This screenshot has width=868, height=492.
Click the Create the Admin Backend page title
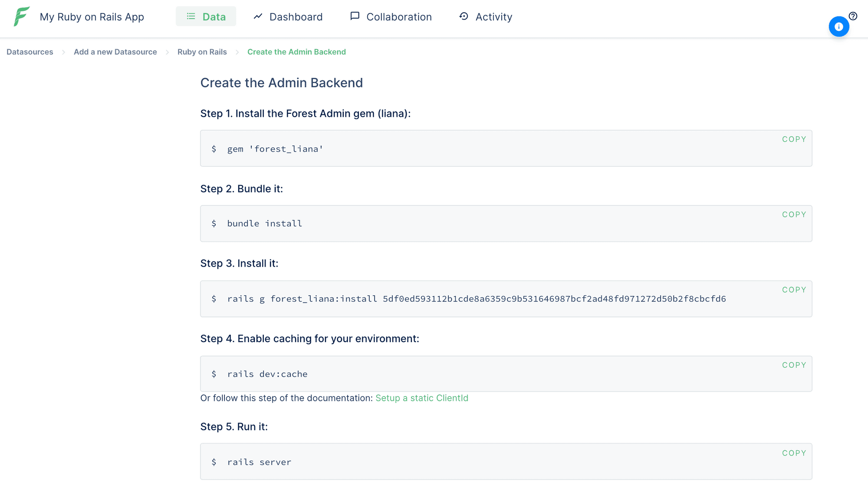[x=282, y=83]
